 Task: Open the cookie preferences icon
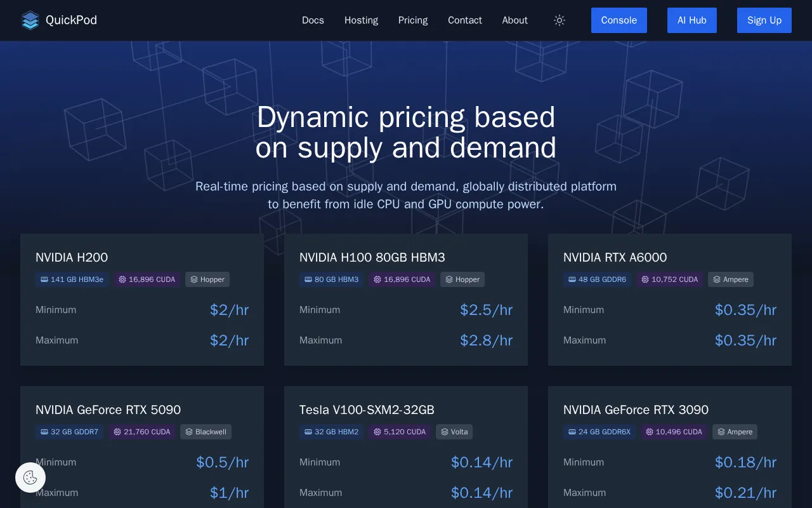tap(30, 478)
